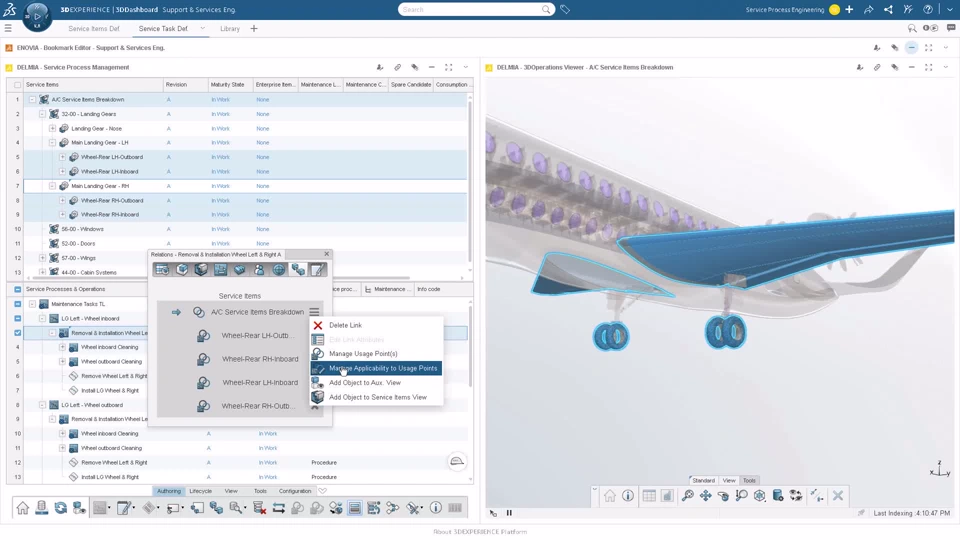The image size is (960, 540).
Task: Click home icon in Service Process toolbar
Action: coord(23,508)
